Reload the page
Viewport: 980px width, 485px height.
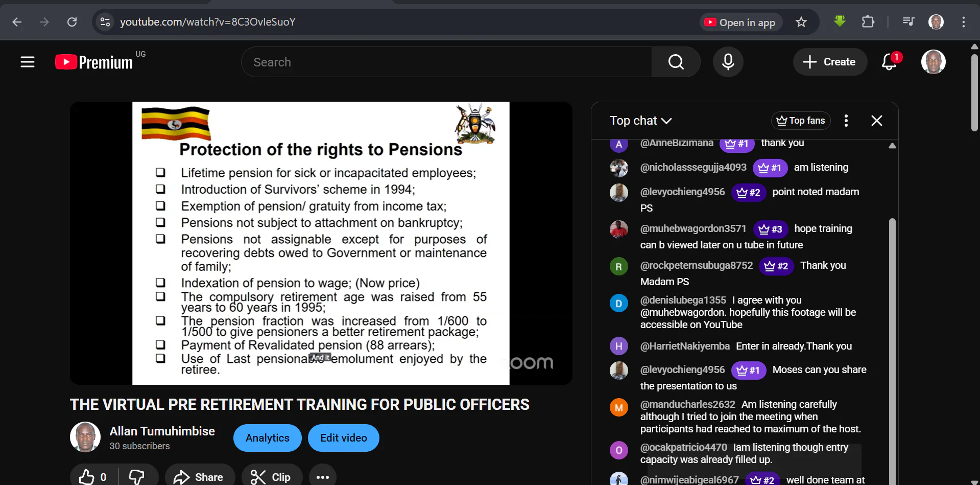[x=72, y=22]
